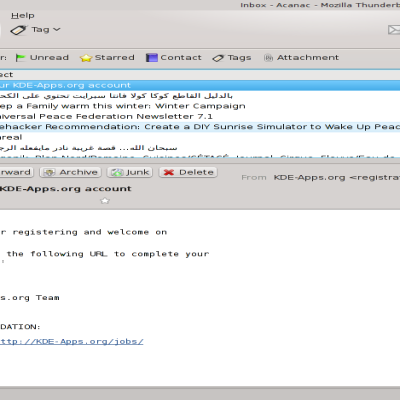Viewport: 400px width, 400px height.
Task: Star the open message with the star icon
Action: click(x=105, y=201)
